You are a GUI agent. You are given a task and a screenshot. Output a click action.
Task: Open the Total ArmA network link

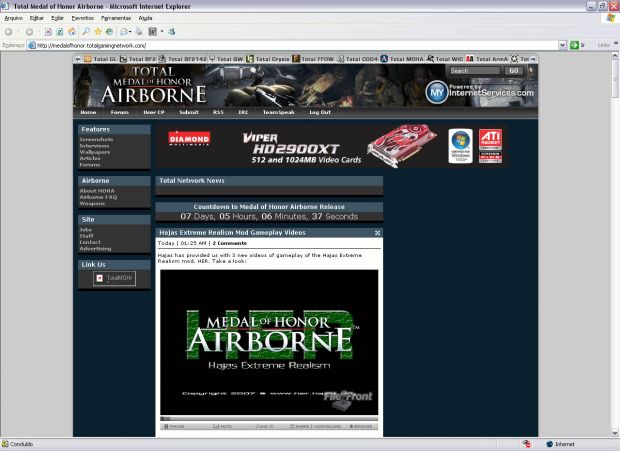[487, 59]
